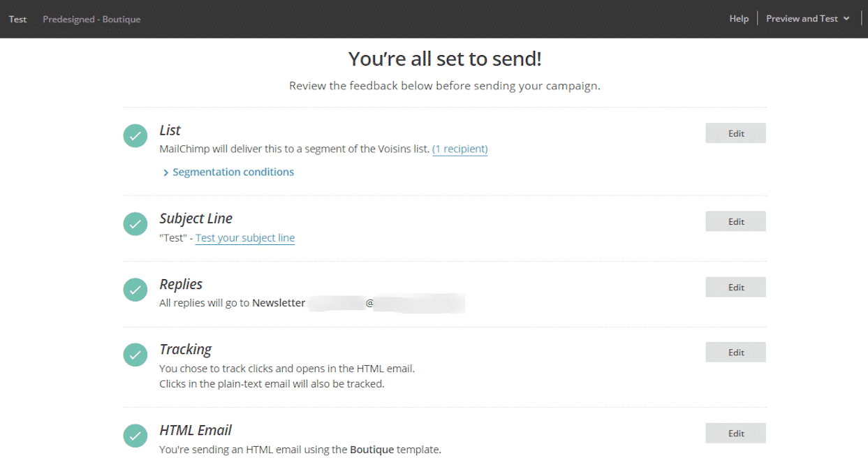This screenshot has width=868, height=467.
Task: Click the green checkmark beside List
Action: pyautogui.click(x=135, y=135)
